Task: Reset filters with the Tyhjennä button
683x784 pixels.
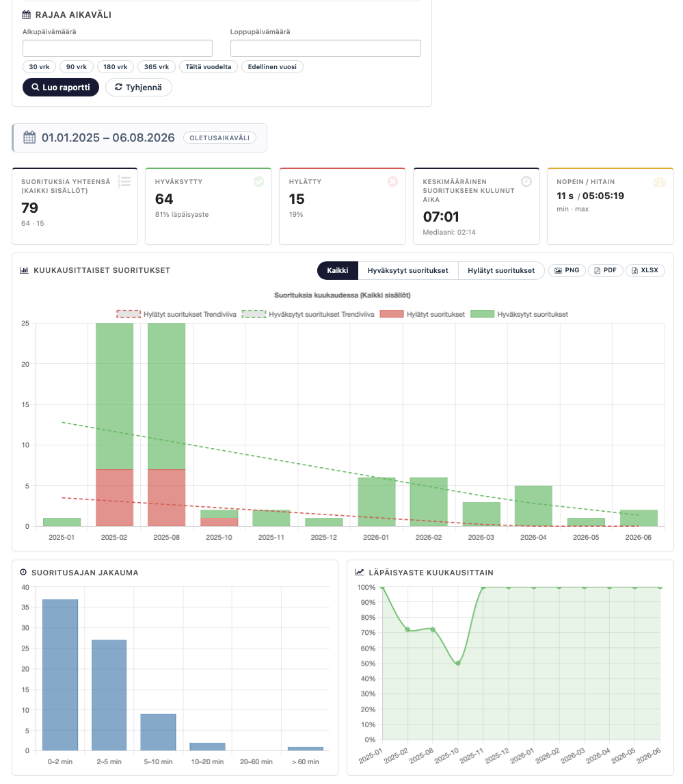Action: [138, 87]
